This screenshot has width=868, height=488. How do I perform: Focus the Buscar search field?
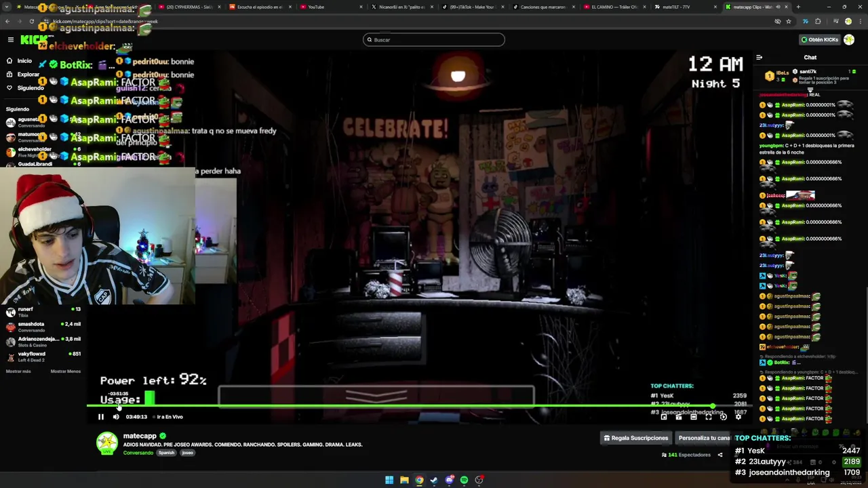[x=434, y=39]
